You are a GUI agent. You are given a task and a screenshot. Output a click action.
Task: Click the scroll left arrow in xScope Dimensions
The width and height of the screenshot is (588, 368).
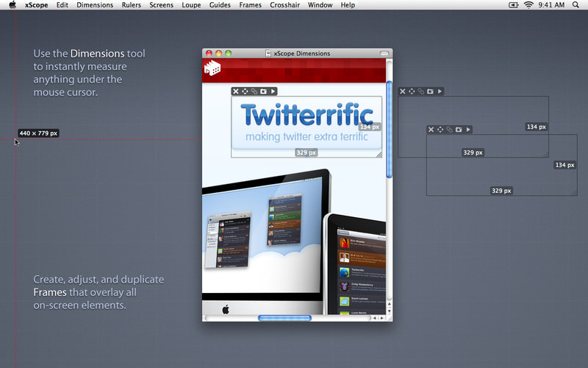tap(374, 318)
